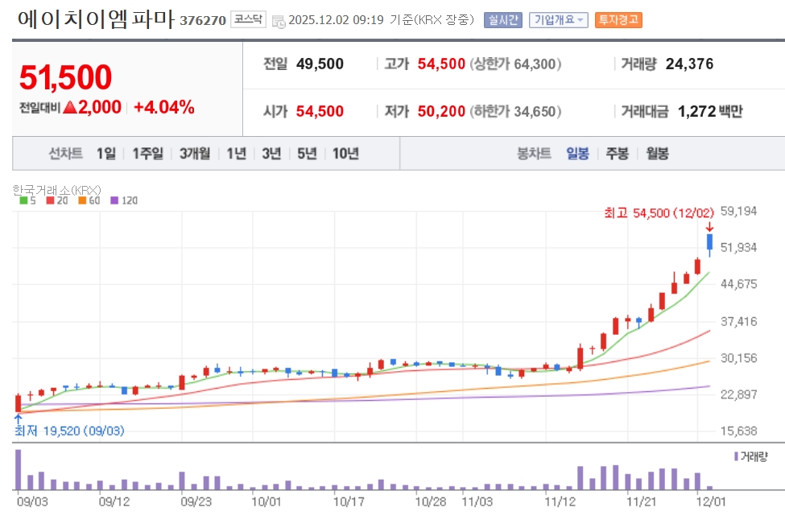Click the blue 12/02 candlestick
The image size is (785, 532).
(x=709, y=242)
